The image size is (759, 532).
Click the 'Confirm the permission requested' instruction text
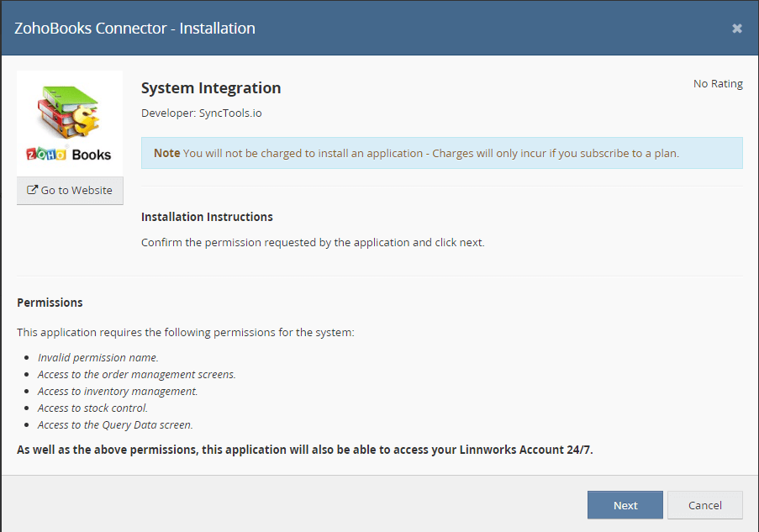click(313, 242)
